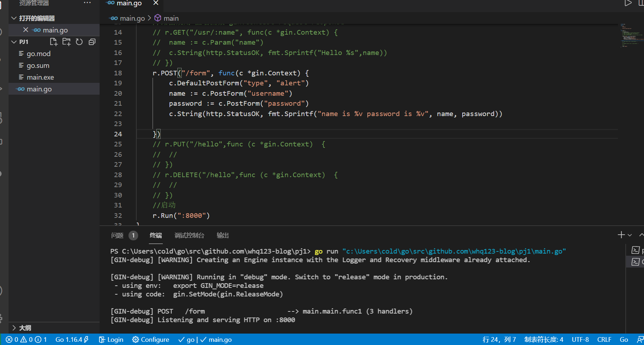Switch to the 调试控制台 tab
644x345 pixels.
(189, 235)
